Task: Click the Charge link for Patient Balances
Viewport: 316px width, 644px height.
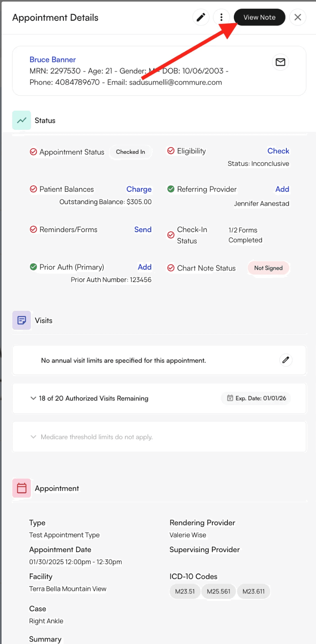Action: pyautogui.click(x=139, y=189)
